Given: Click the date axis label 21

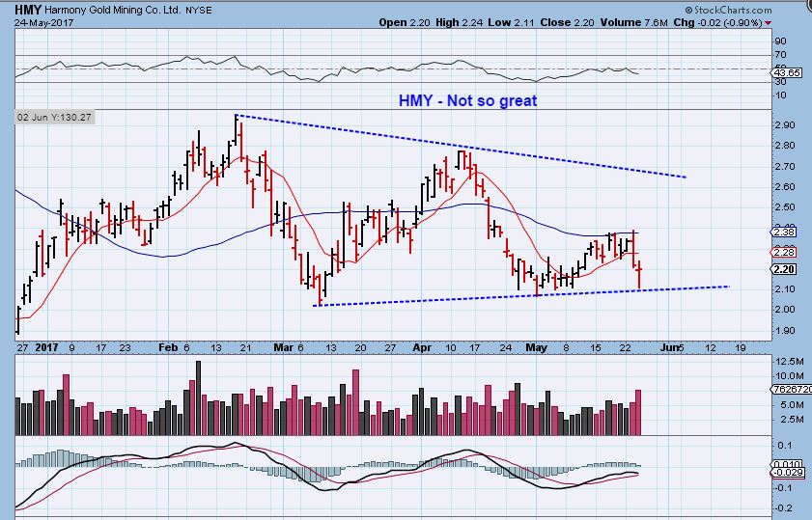Looking at the screenshot, I should pyautogui.click(x=246, y=348).
